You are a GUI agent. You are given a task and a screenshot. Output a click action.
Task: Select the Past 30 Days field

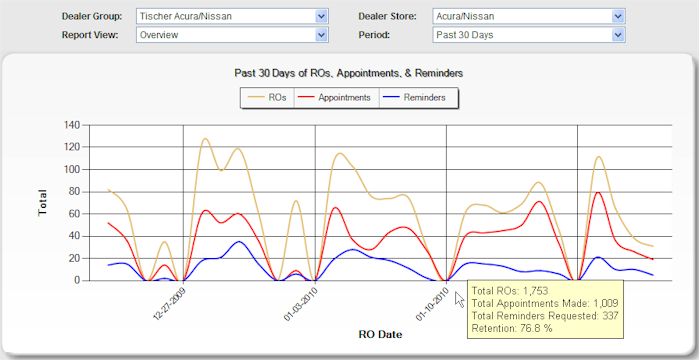[529, 35]
